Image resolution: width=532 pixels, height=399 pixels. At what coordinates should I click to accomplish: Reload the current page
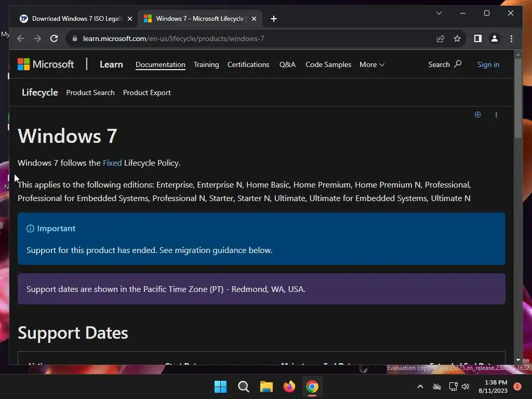[54, 38]
